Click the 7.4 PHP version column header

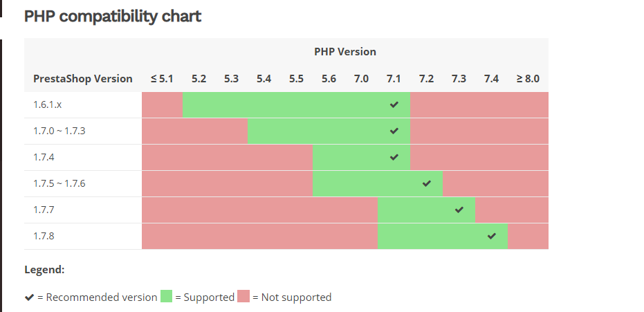pyautogui.click(x=491, y=79)
